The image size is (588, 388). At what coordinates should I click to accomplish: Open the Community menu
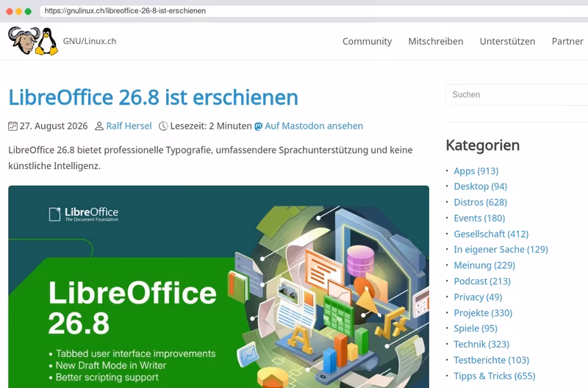[x=367, y=41]
